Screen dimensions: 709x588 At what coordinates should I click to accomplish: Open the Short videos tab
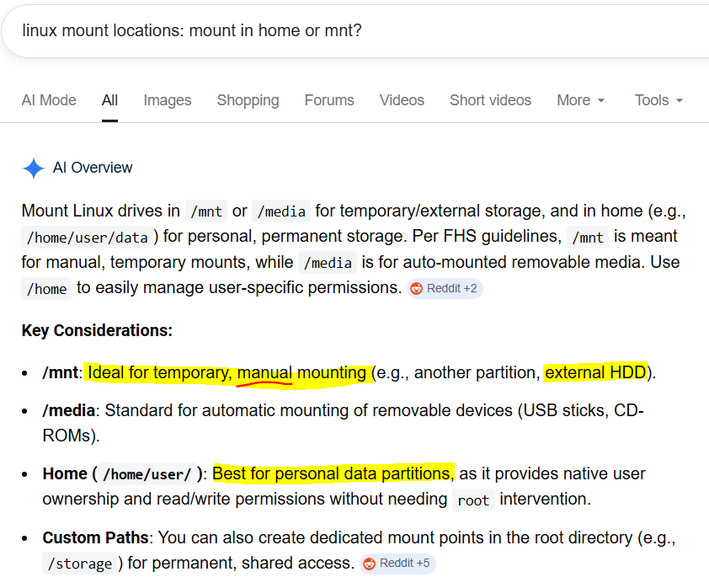pyautogui.click(x=490, y=100)
